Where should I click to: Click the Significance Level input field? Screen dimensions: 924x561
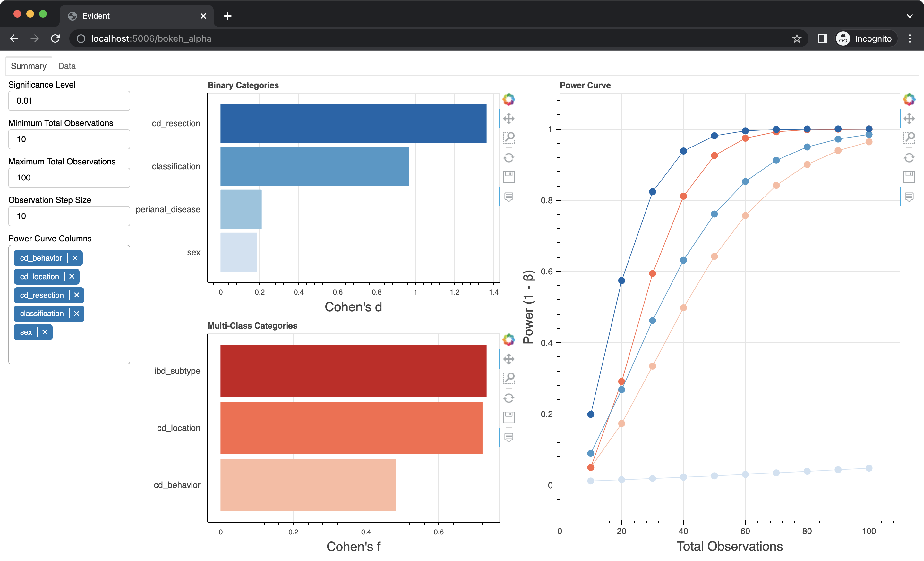69,101
